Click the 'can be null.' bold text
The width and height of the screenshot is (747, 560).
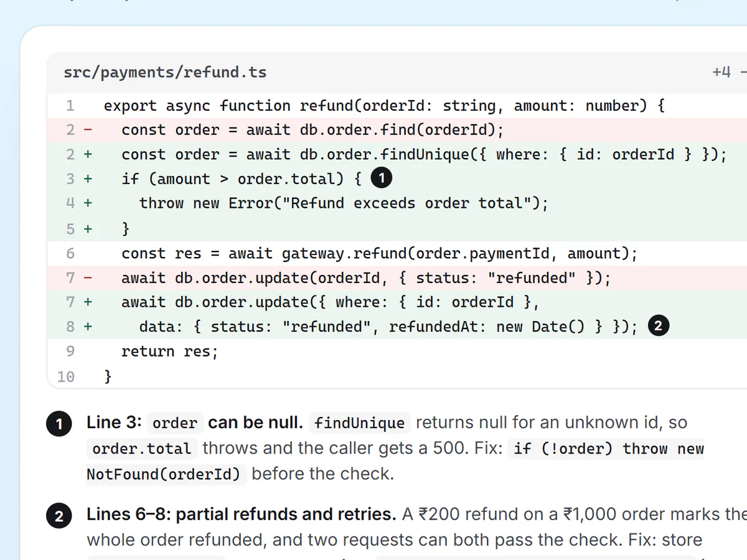(256, 422)
